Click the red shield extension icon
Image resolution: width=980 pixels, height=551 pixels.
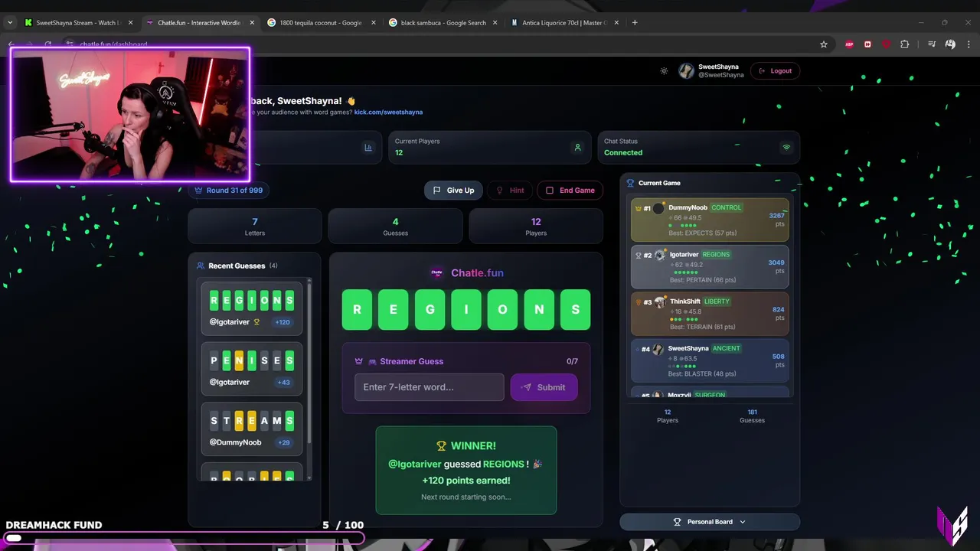(886, 44)
